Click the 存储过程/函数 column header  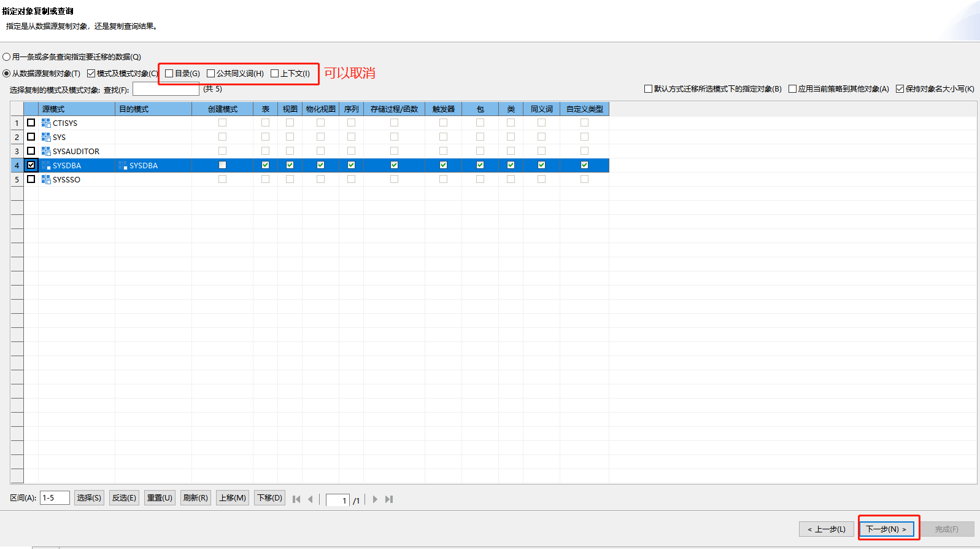click(394, 109)
